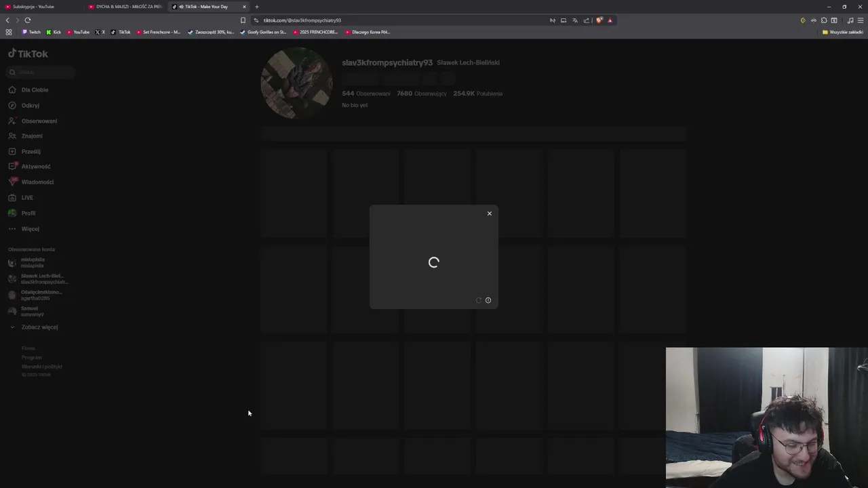Image resolution: width=868 pixels, height=488 pixels.
Task: Open Goofy Gorillas bookmark
Action: pyautogui.click(x=263, y=32)
